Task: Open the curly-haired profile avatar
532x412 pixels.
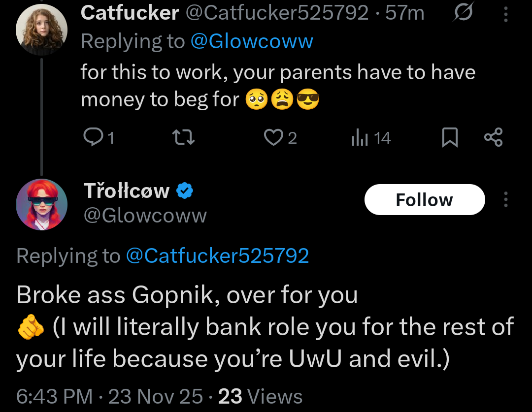Action: [x=41, y=29]
